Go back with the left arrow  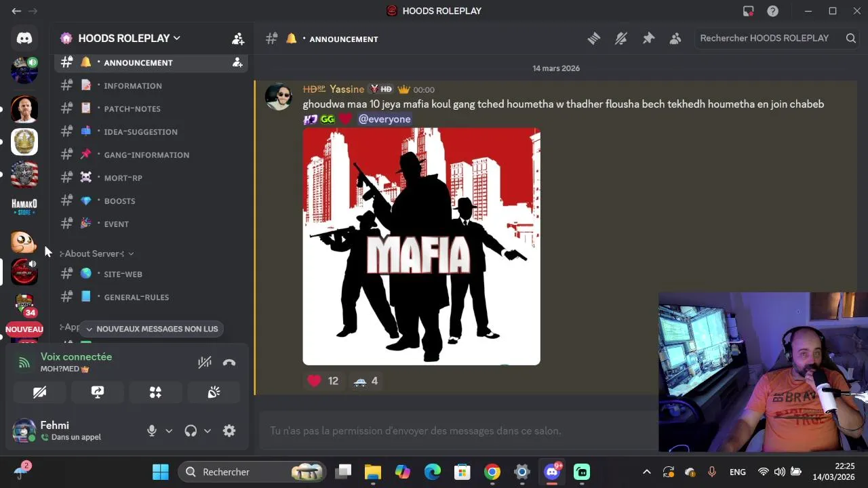pos(16,11)
